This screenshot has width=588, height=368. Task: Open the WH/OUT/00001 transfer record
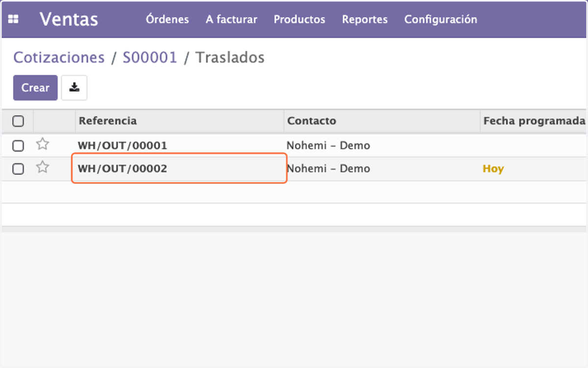tap(122, 146)
